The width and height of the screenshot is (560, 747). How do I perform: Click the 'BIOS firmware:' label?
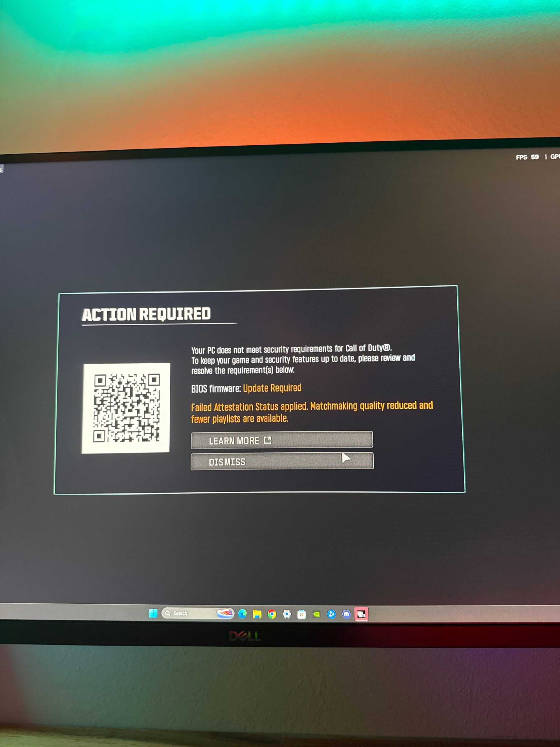coord(216,389)
